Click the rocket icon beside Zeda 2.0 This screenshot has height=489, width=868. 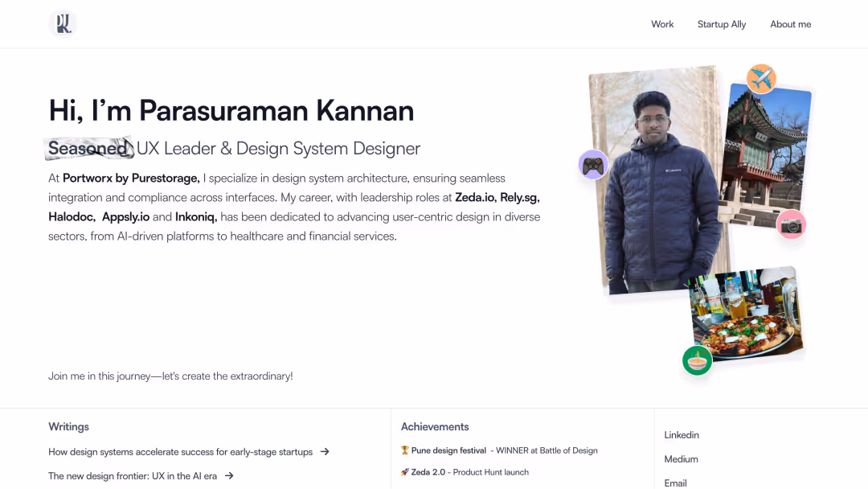(x=404, y=472)
